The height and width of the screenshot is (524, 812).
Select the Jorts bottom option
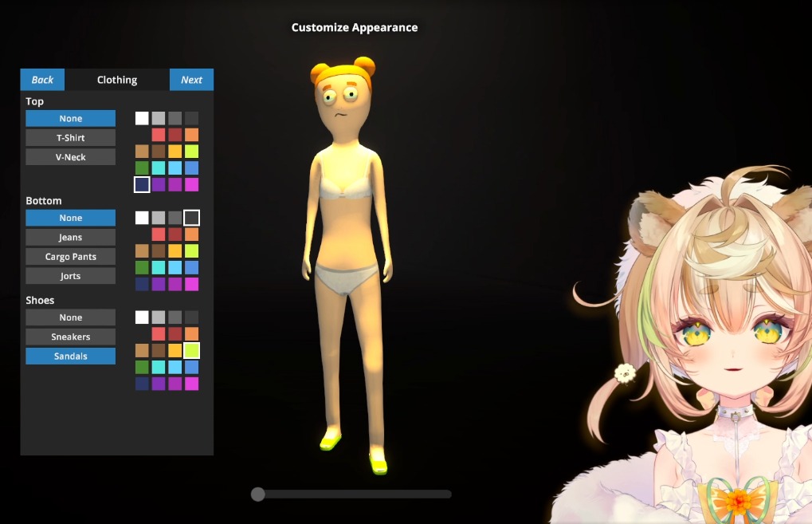coord(70,276)
